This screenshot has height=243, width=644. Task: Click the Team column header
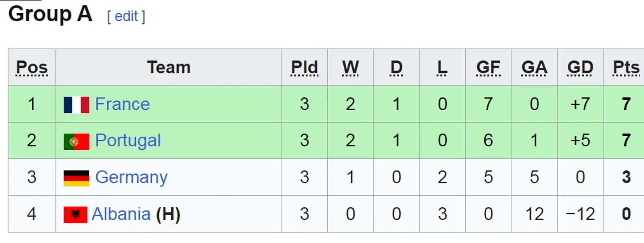169,67
